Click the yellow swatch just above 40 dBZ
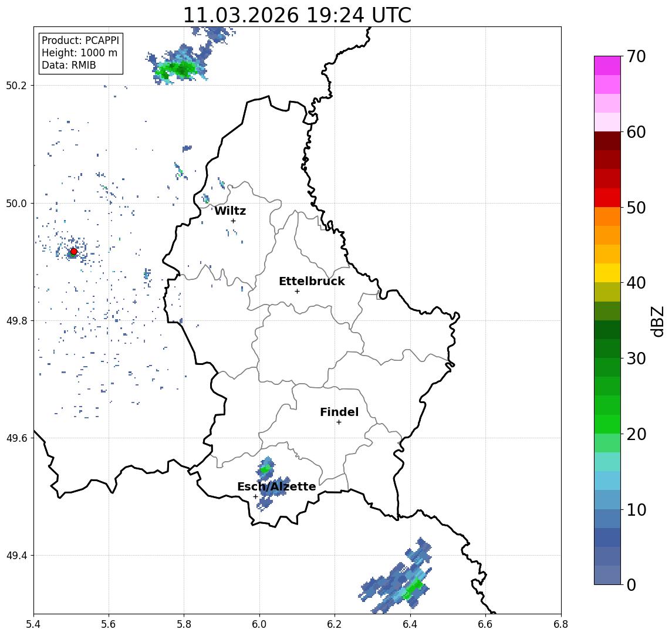 point(607,273)
